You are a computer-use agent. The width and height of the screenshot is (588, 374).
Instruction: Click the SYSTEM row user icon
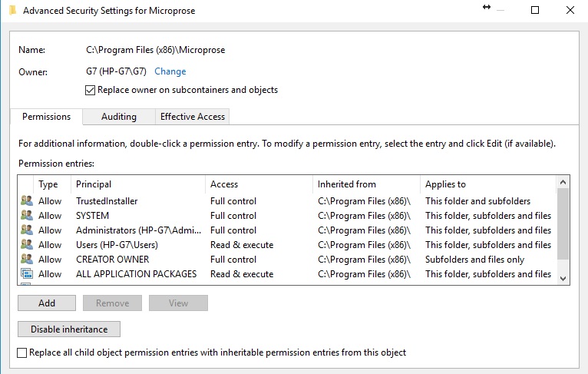(27, 215)
